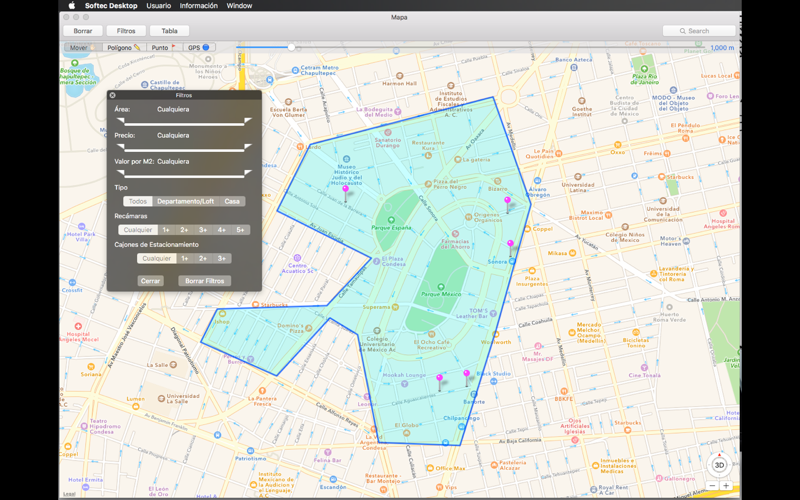This screenshot has height=500, width=800.
Task: Click the Precio slider right handle
Action: (248, 147)
